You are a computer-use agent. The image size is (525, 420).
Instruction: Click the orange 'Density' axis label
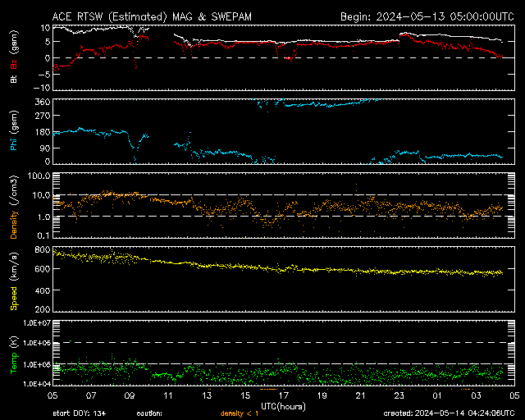[x=14, y=225]
